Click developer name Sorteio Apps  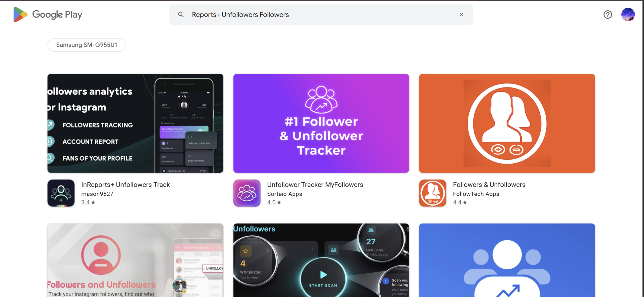(284, 194)
